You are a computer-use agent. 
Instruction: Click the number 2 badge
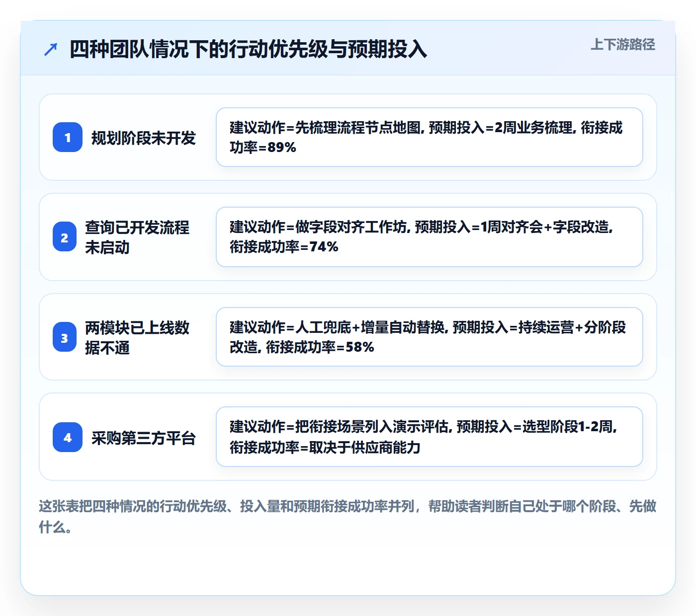(65, 237)
